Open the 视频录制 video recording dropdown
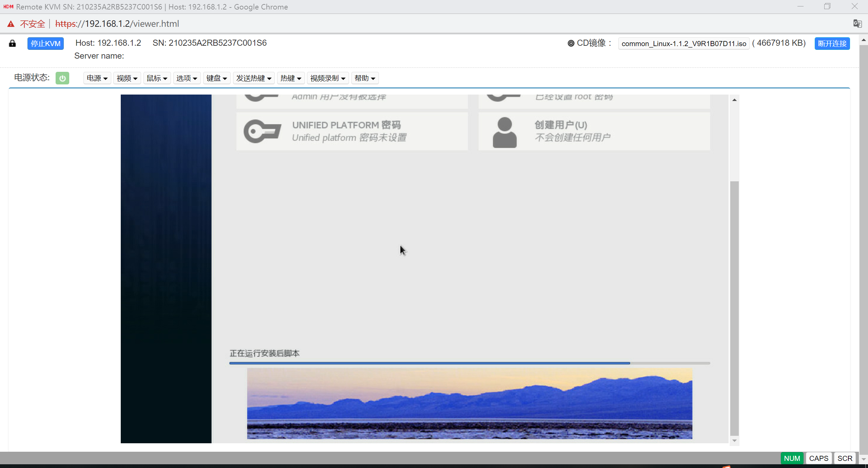Viewport: 868px width, 468px height. point(328,78)
